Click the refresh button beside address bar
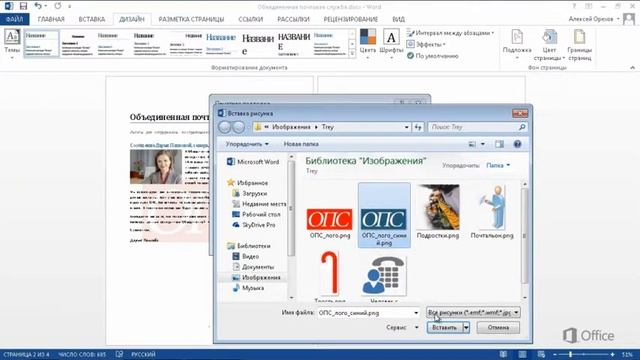Viewport: 640px width, 360px height. (x=418, y=127)
